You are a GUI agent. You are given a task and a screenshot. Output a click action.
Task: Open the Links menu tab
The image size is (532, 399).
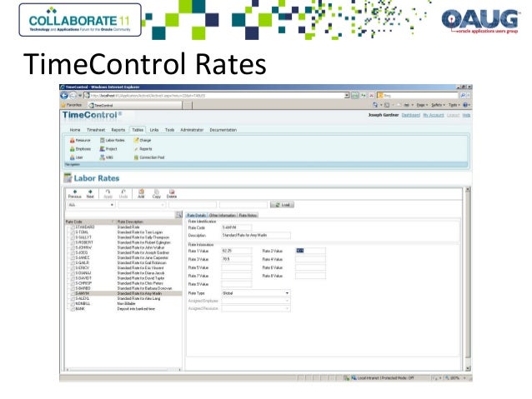coord(154,130)
